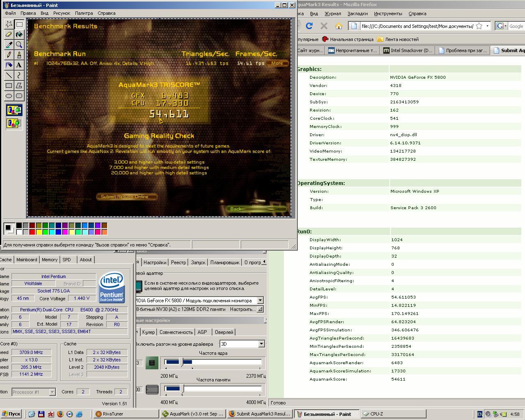This screenshot has height=420, width=525.
Task: Choose the Airbrush spray tool
Action: coord(9,65)
